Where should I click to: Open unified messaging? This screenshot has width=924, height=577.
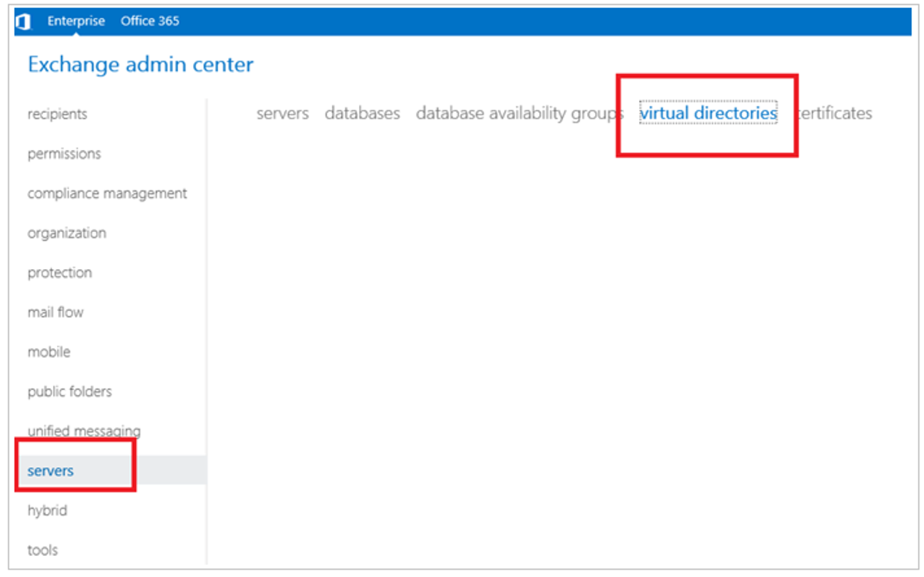[x=84, y=431]
